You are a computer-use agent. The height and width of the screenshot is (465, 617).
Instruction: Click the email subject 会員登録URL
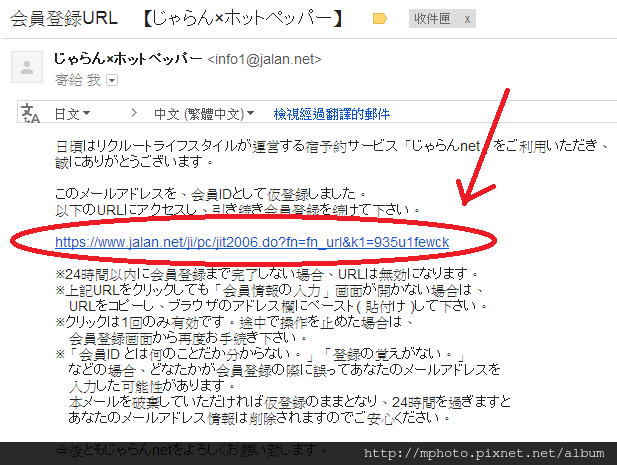(64, 18)
